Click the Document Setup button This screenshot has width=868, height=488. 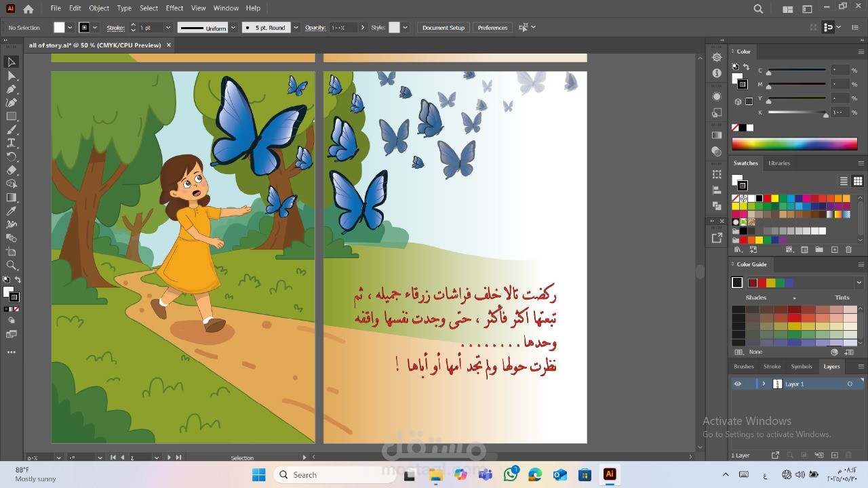(x=443, y=28)
